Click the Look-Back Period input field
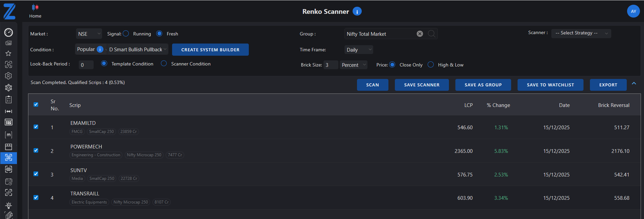Viewport: 644px width, 219px height. point(86,65)
